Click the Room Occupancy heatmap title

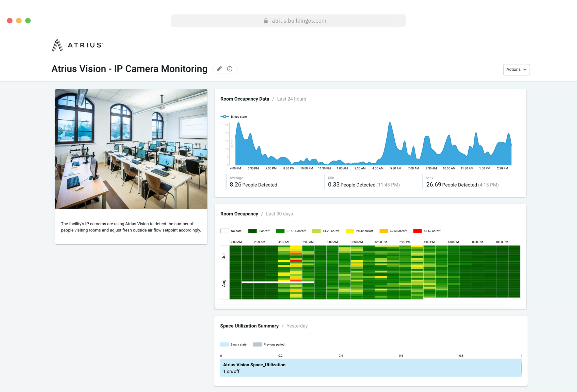click(x=239, y=214)
